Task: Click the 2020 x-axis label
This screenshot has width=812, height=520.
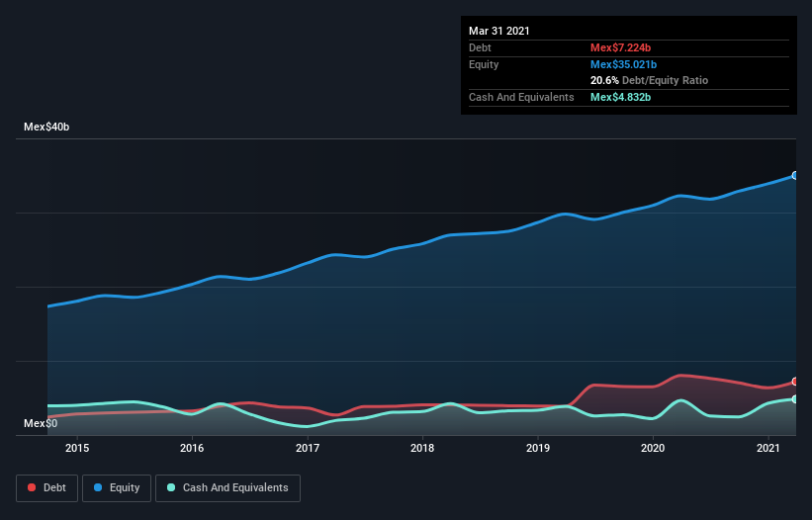Action: pos(653,448)
